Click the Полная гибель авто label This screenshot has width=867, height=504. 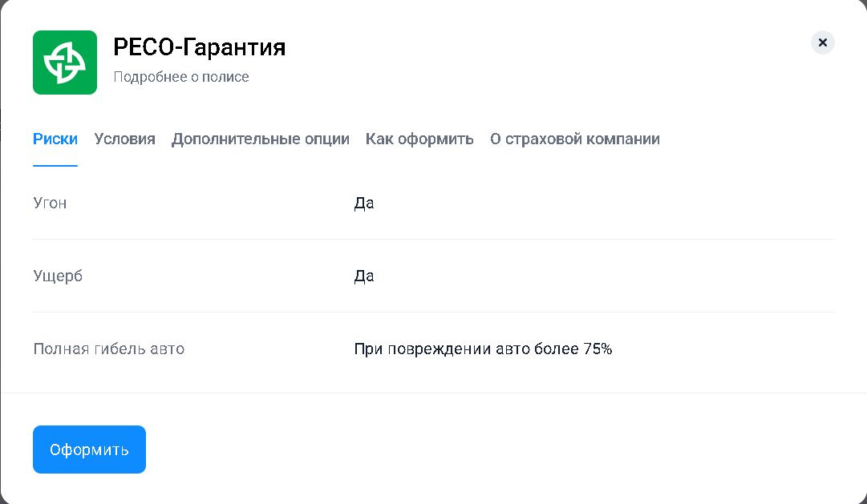(x=108, y=349)
